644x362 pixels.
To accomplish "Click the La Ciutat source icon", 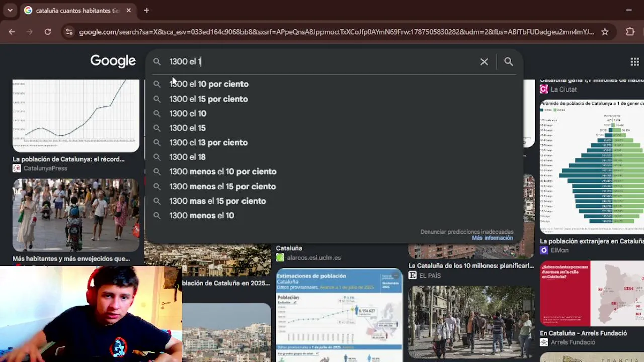I will pyautogui.click(x=544, y=89).
